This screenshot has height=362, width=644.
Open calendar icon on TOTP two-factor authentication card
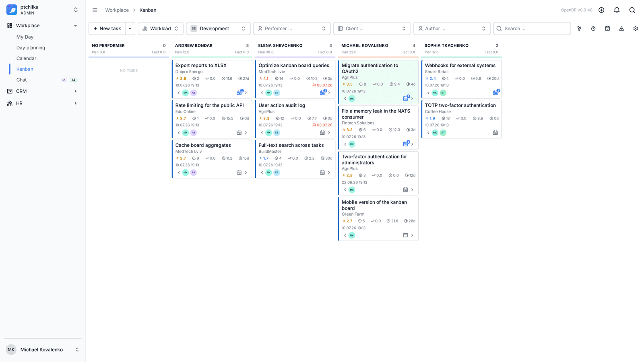(x=495, y=133)
